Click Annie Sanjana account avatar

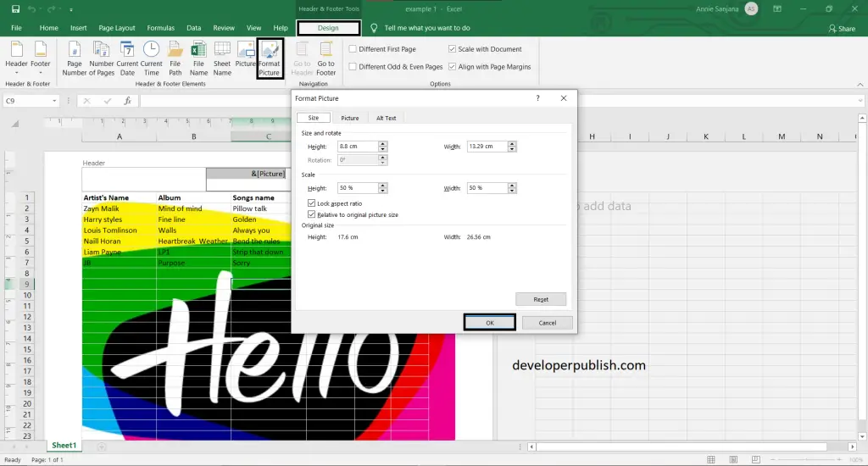(x=751, y=8)
